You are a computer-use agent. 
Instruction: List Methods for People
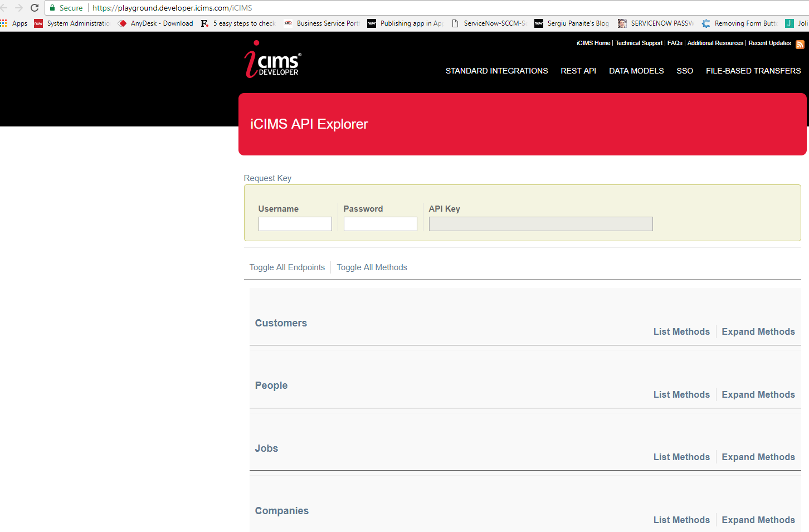tap(681, 395)
